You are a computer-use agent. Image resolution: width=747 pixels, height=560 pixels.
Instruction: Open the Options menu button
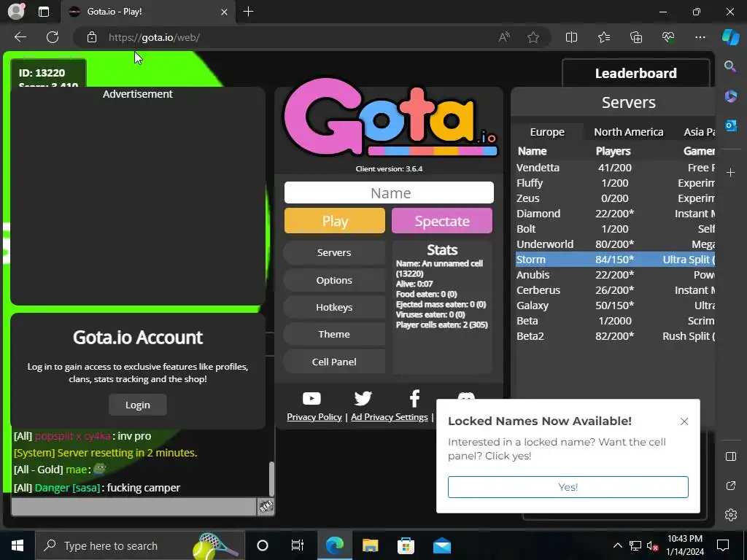334,280
